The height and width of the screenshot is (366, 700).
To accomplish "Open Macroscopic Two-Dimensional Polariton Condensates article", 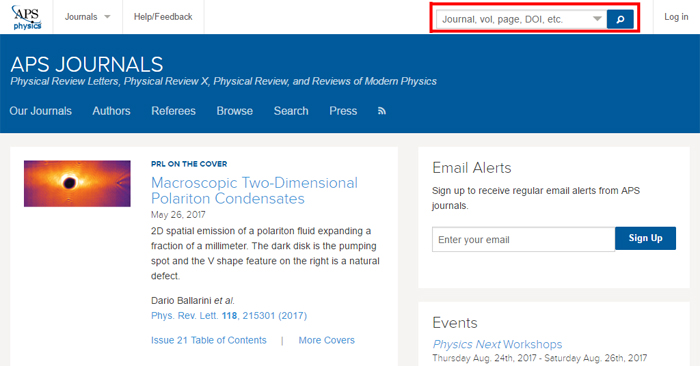I will click(254, 191).
